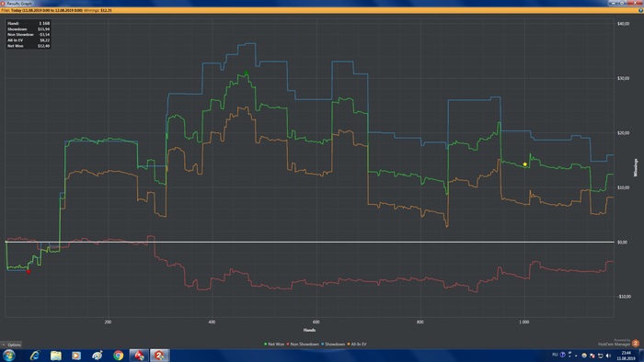Viewport: 644px width, 362px height.
Task: Click the Showdown row in the stats box
Action: [29, 29]
